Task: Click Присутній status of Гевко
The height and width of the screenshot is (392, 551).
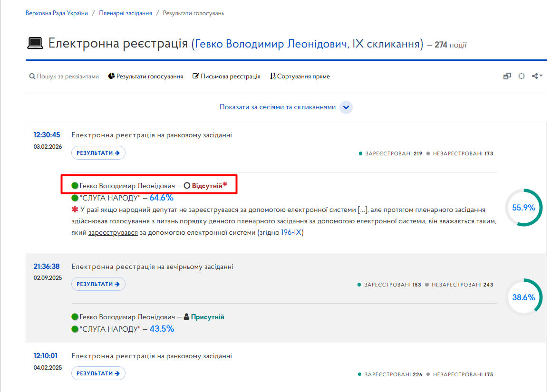Action: (207, 317)
